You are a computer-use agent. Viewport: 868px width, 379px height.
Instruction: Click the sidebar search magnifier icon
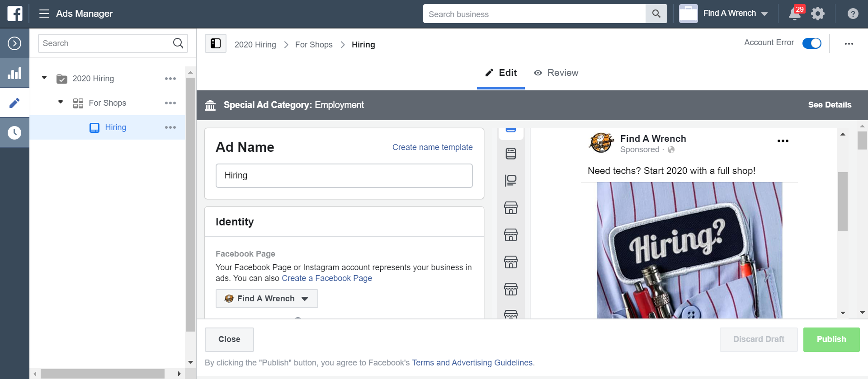(x=178, y=43)
